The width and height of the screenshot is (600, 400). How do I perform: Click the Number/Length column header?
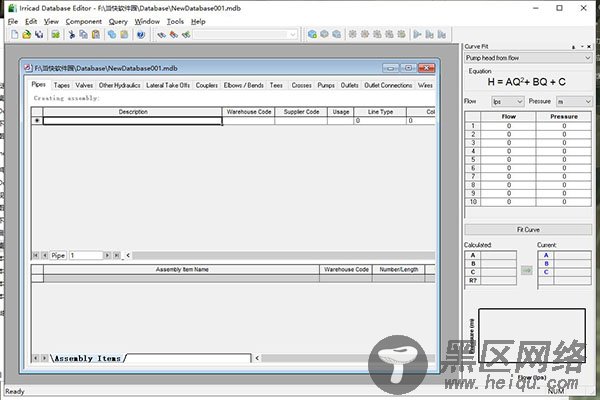pyautogui.click(x=399, y=269)
